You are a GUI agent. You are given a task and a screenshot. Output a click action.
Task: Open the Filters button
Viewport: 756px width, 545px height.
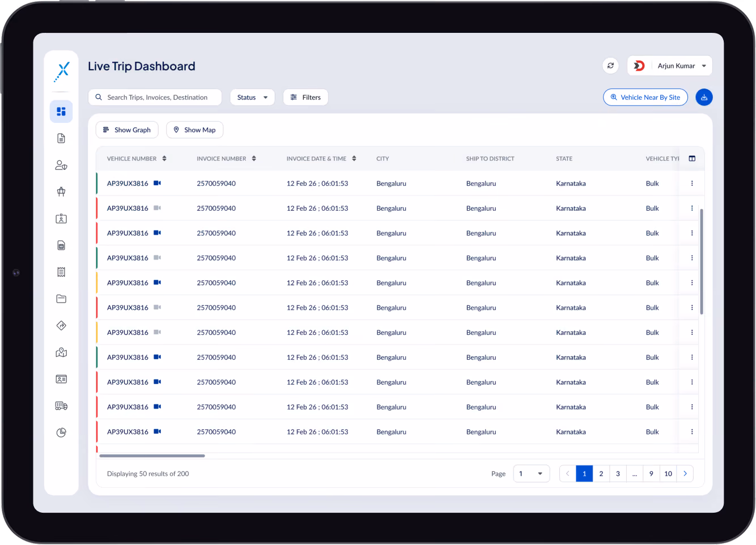[x=305, y=97]
